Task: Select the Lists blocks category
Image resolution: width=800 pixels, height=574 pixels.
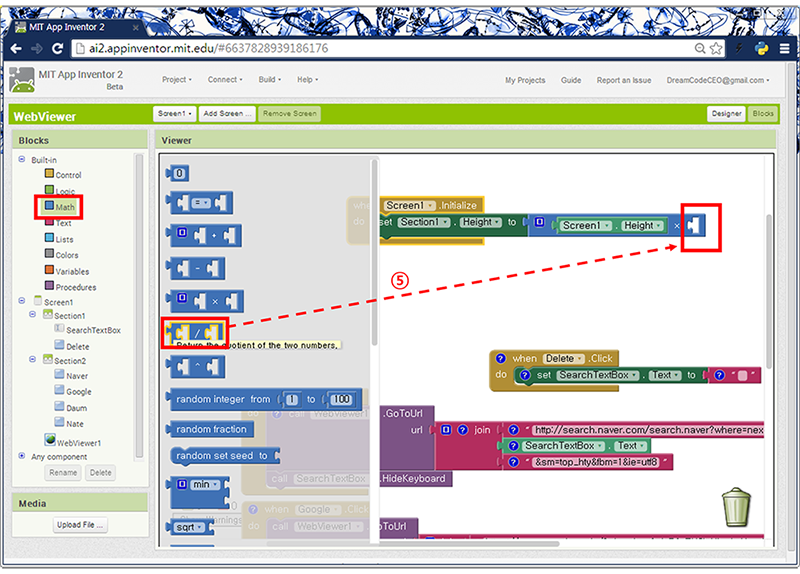Action: point(59,239)
